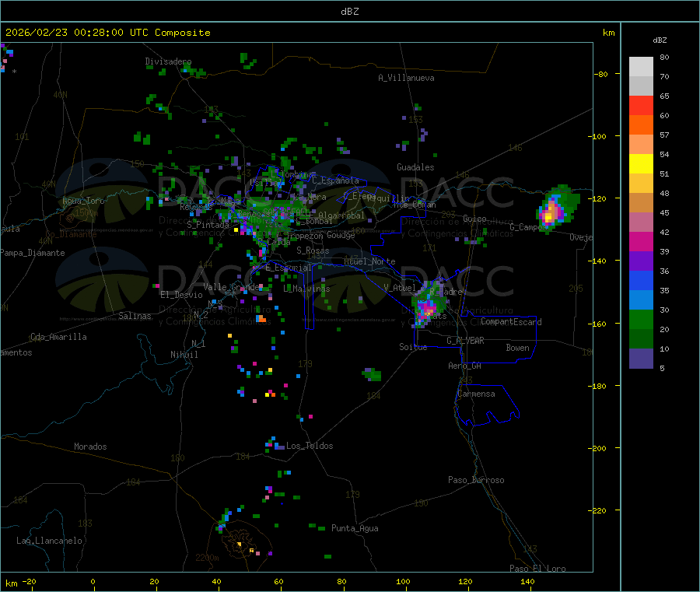Click the S_Rosas location label
The width and height of the screenshot is (700, 592).
[x=313, y=250]
